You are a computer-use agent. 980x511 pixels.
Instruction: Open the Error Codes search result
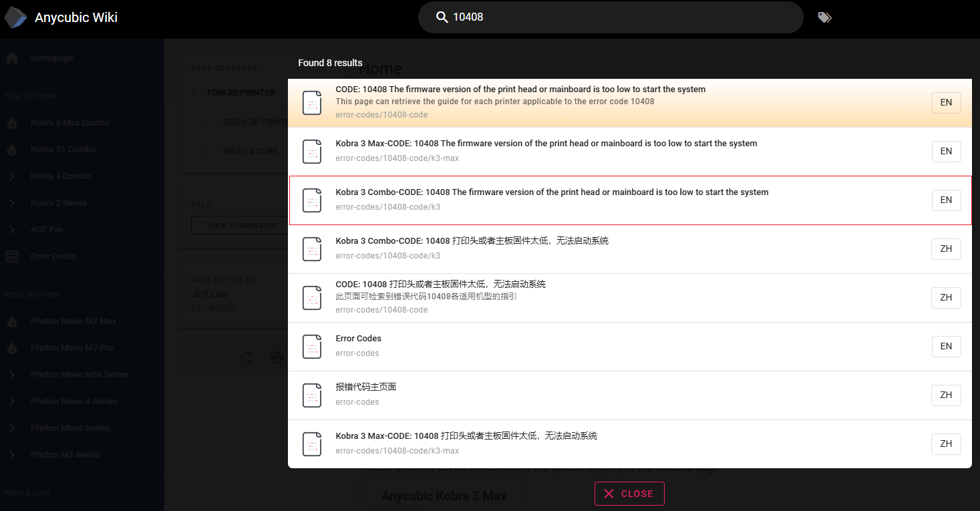click(630, 347)
